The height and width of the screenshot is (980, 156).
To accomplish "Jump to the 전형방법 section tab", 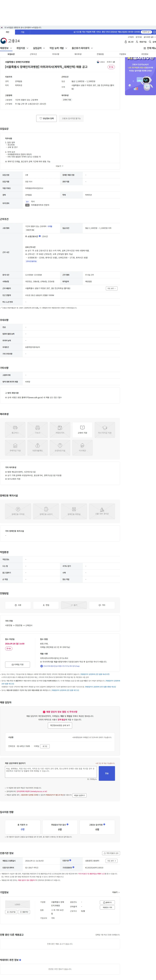I will coord(100,54).
